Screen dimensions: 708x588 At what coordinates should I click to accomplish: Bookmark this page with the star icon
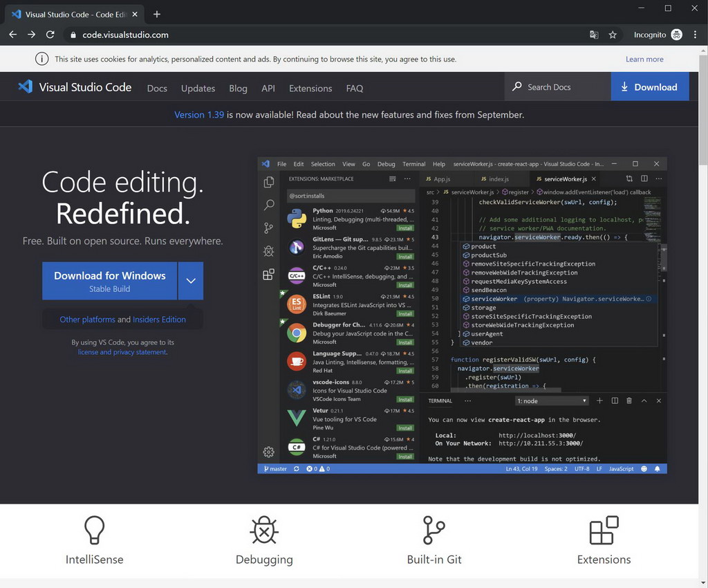[x=613, y=35]
